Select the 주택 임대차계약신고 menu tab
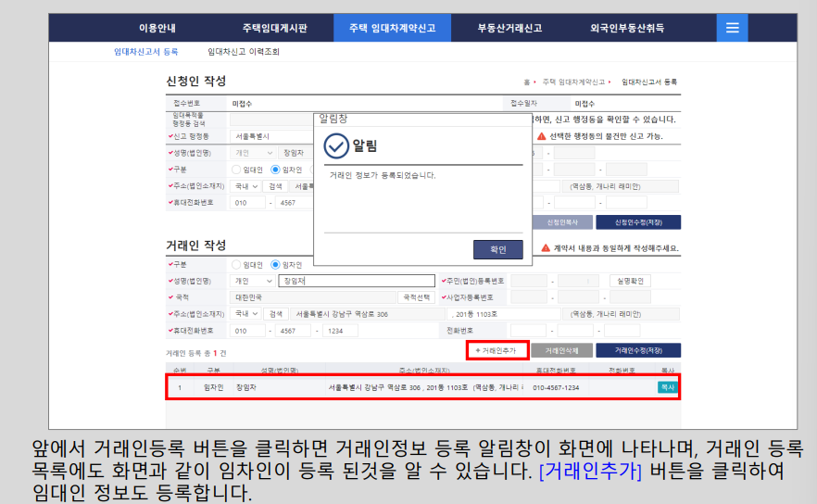Viewport: 817px width, 504px height. click(393, 28)
